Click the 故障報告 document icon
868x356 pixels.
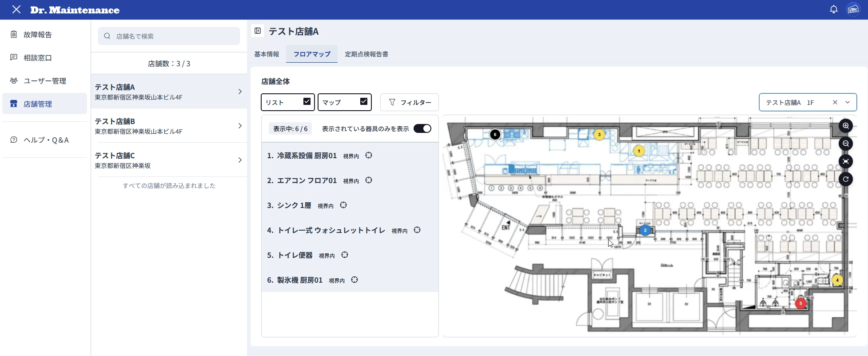tap(14, 34)
